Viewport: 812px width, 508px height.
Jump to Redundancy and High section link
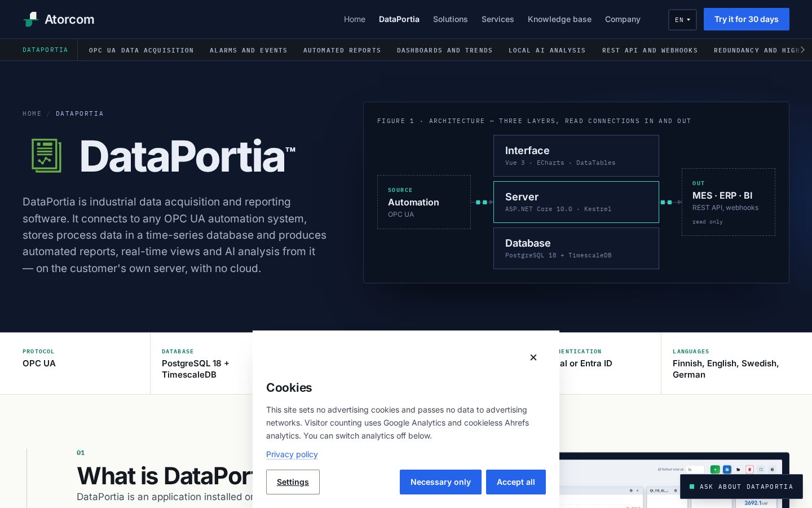[756, 50]
